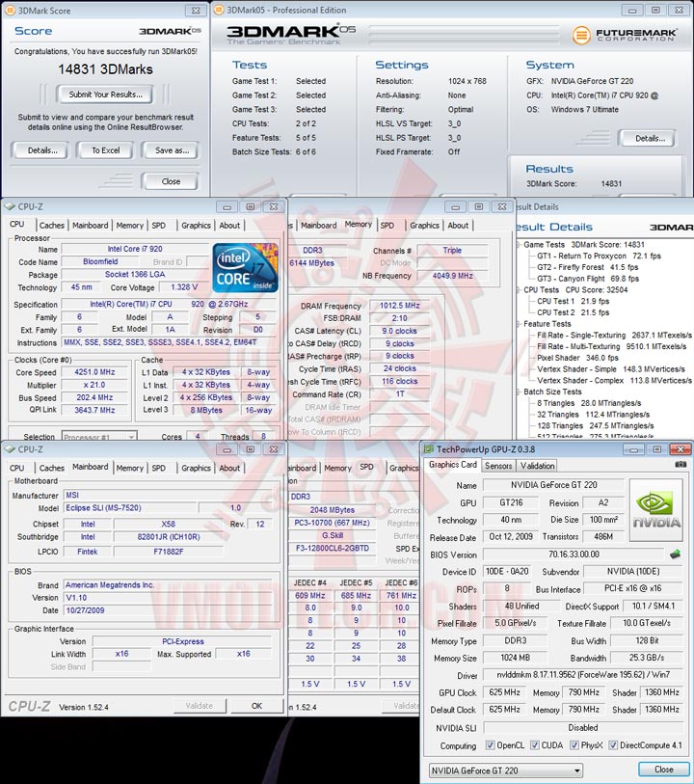Click the DRAM Frequency value 1012.5 MHz
Image resolution: width=694 pixels, height=784 pixels.
coord(400,306)
